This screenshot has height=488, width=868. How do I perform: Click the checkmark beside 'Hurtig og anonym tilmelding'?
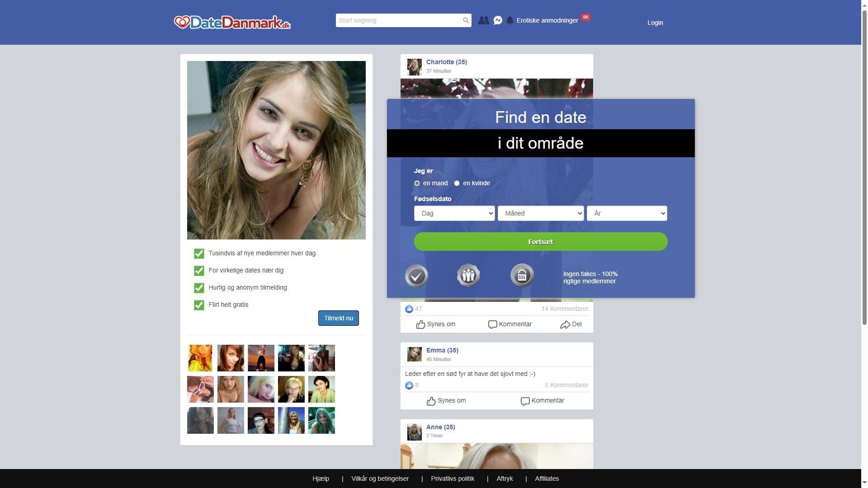coord(199,288)
